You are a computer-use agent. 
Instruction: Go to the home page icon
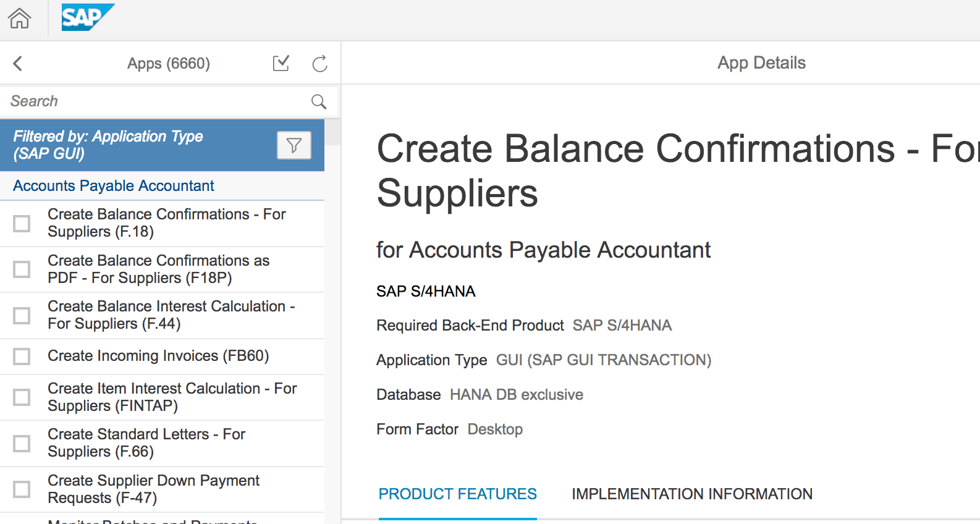tap(19, 18)
